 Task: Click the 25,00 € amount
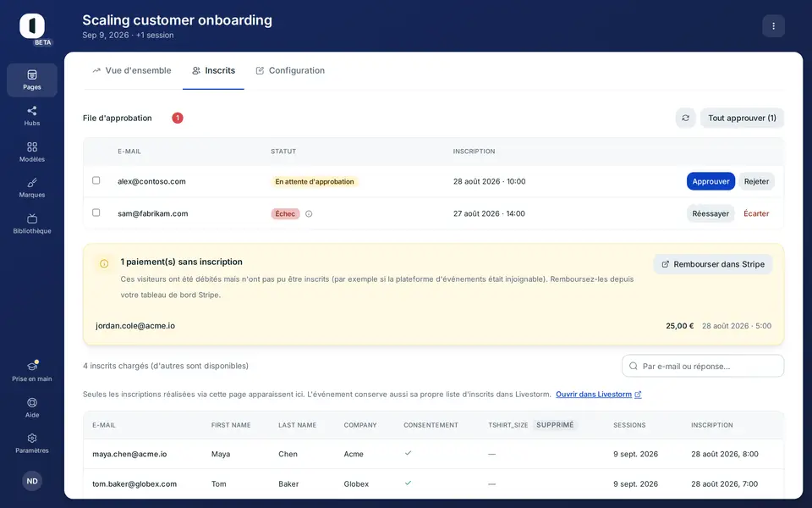pyautogui.click(x=679, y=326)
